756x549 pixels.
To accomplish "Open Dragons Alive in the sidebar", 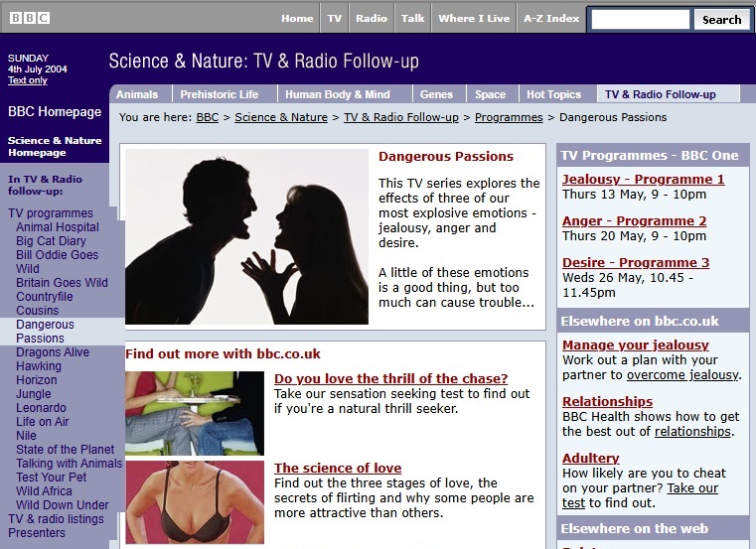I will pos(53,352).
